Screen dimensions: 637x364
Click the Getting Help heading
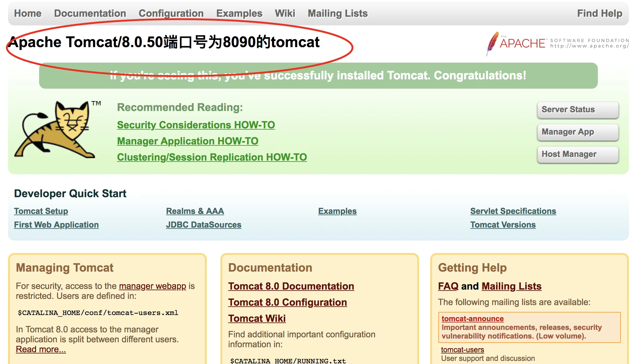coord(472,268)
